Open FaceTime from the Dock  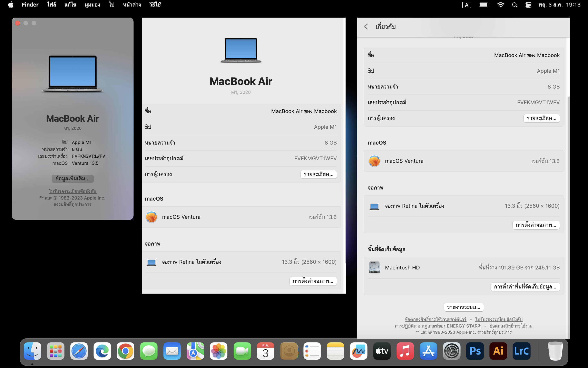[x=242, y=351]
